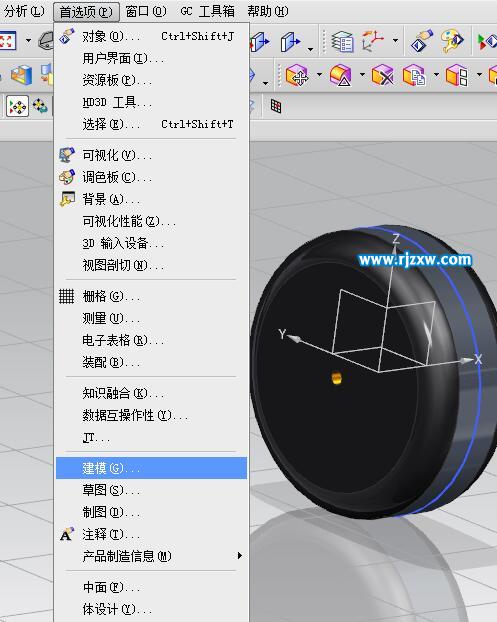Click the 注释(T) annotation letter icon

click(x=67, y=534)
